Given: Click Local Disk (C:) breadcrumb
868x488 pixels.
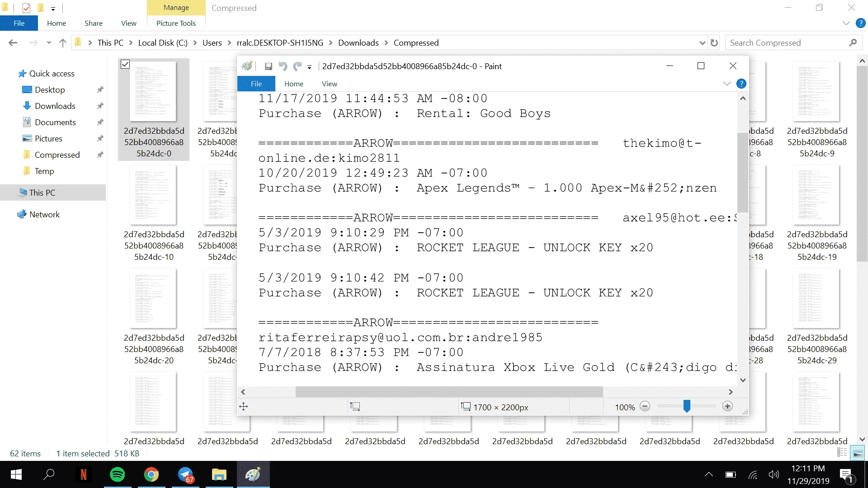Looking at the screenshot, I should click(163, 43).
